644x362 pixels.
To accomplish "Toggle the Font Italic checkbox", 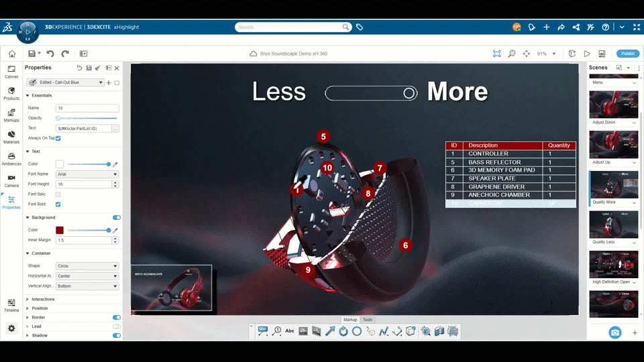I will (x=58, y=194).
